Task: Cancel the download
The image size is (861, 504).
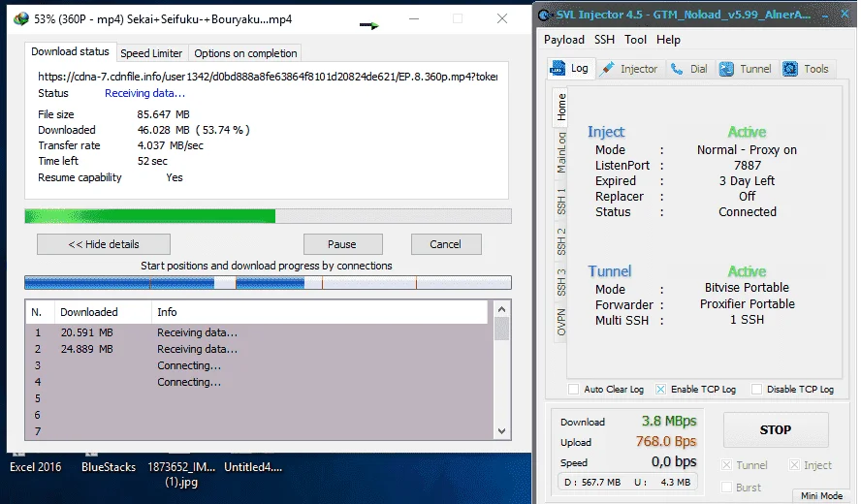Action: coord(446,244)
